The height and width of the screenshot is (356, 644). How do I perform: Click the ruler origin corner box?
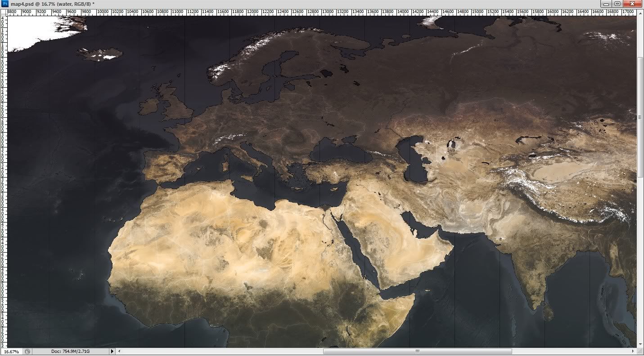click(4, 12)
